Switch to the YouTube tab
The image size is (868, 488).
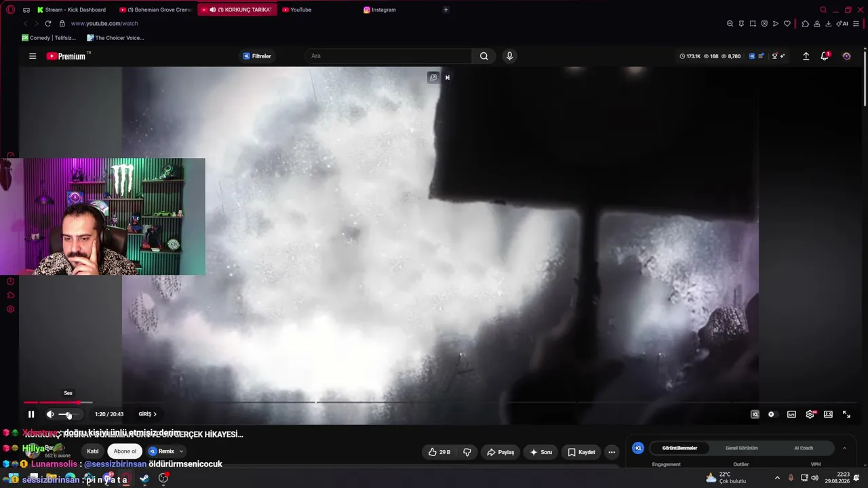pyautogui.click(x=319, y=10)
